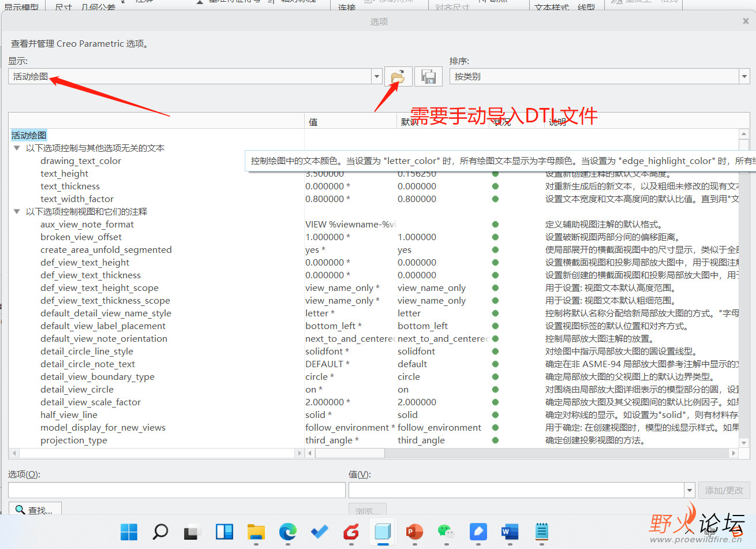Open Task View on the taskbar
Image resolution: width=756 pixels, height=549 pixels.
pyautogui.click(x=192, y=532)
